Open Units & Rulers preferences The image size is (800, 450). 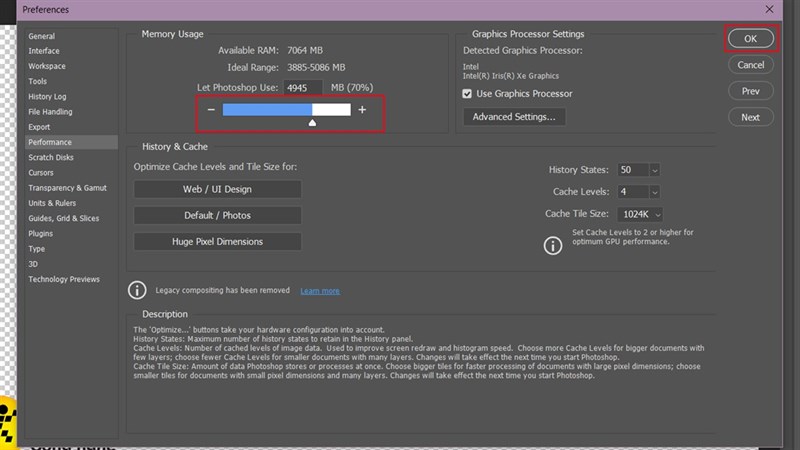click(71, 203)
